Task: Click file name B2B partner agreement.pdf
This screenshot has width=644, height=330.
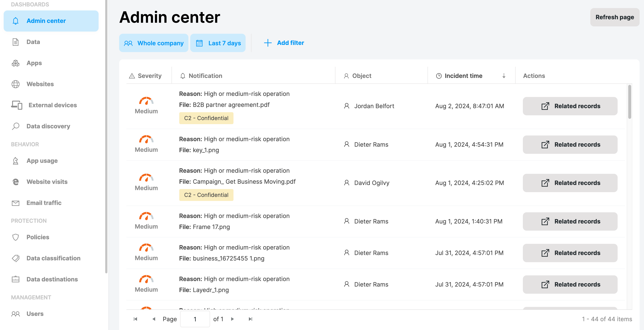Action: click(x=231, y=105)
